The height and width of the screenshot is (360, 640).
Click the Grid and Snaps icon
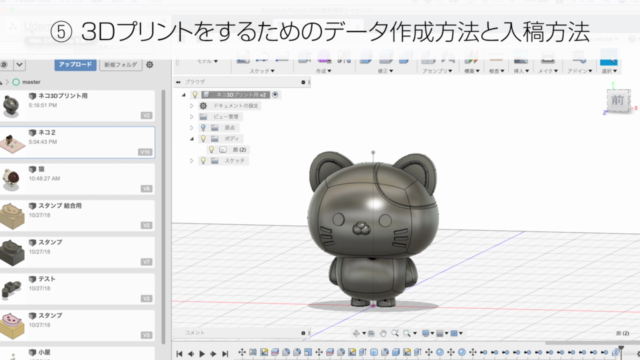point(440,333)
